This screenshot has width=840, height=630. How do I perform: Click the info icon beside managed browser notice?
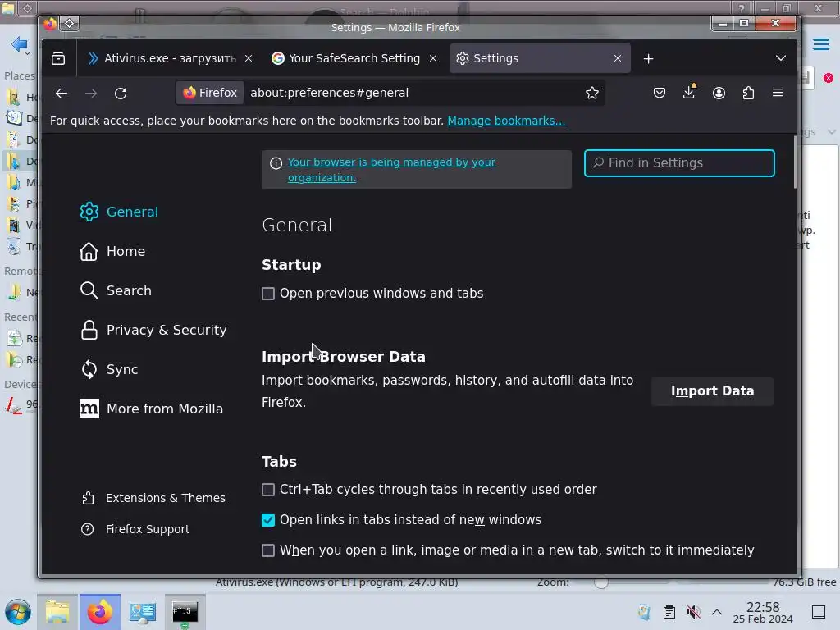(276, 163)
